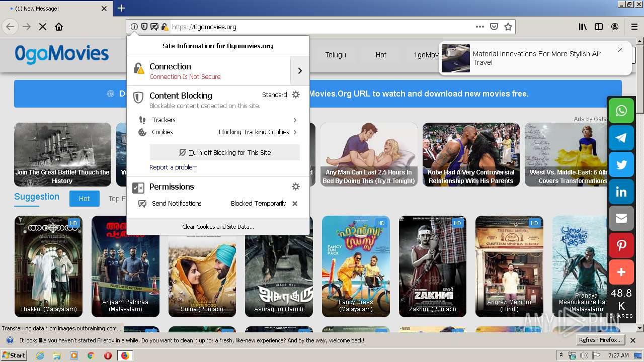
Task: Open Angrezi Medium (Hindi) movie poster
Action: coord(509,266)
